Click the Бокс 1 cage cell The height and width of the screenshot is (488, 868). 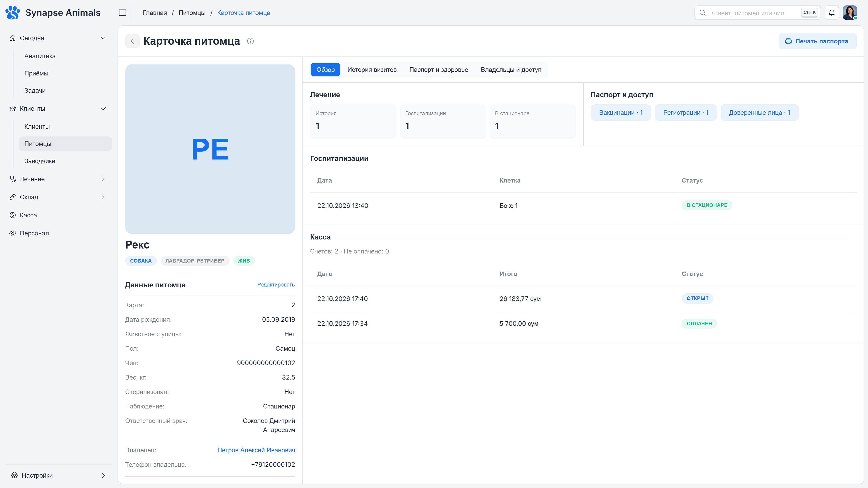coord(508,205)
